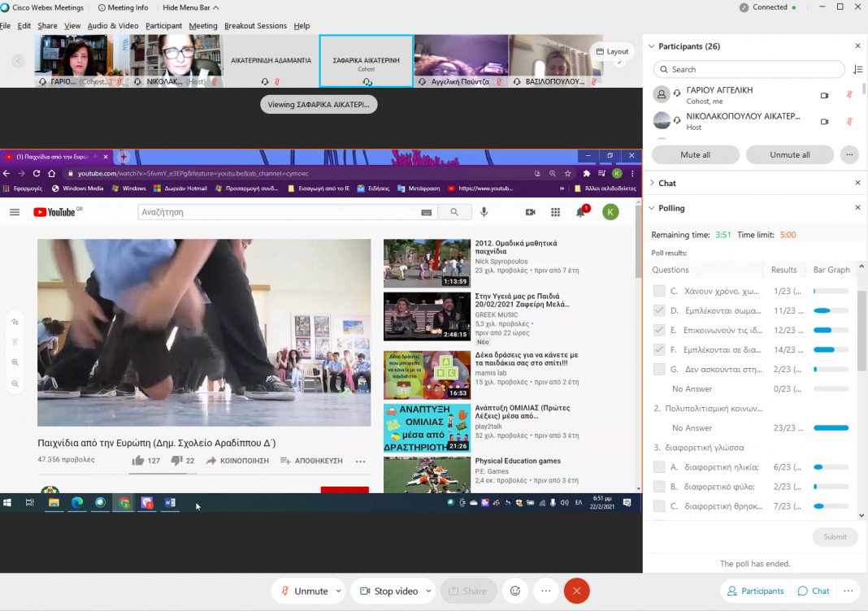868x611 pixels.
Task: Open the Stop video dropdown arrow
Action: [x=427, y=591]
